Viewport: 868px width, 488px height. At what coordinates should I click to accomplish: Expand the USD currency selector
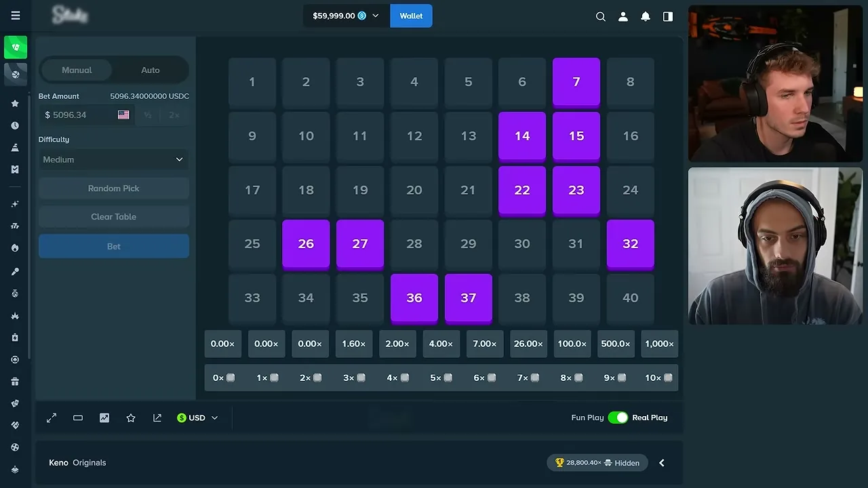(x=197, y=418)
